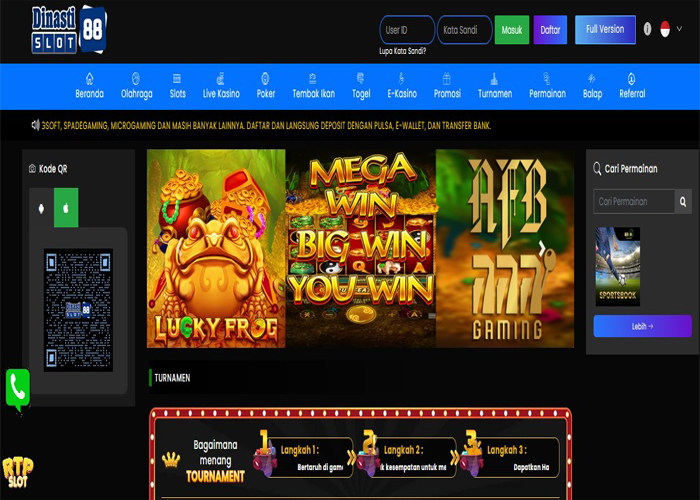Click the DinastiSlot88 logo

(x=69, y=30)
